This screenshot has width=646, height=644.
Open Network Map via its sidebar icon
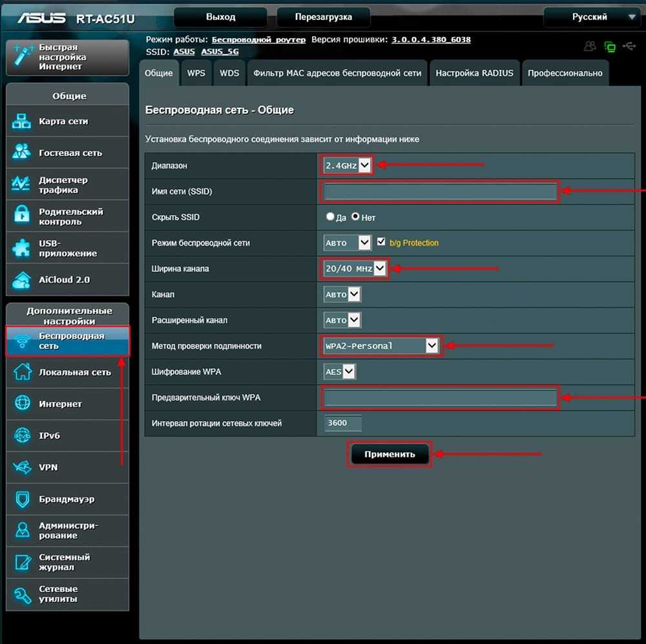tap(23, 121)
